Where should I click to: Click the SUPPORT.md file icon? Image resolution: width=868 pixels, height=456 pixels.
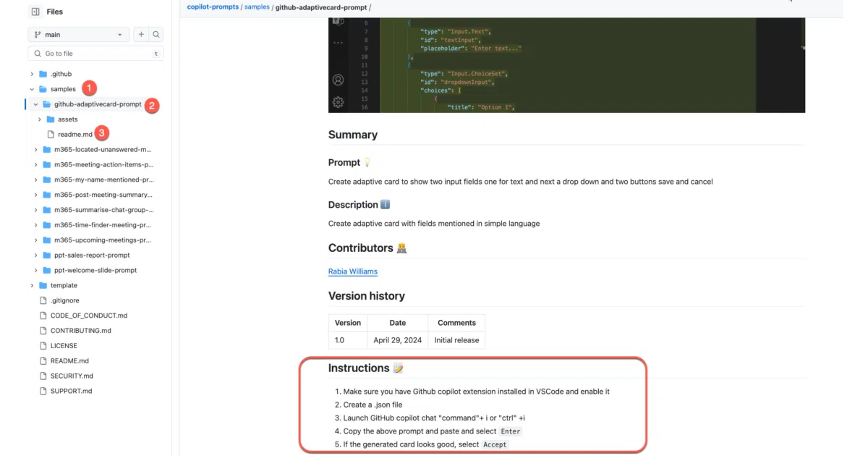43,391
